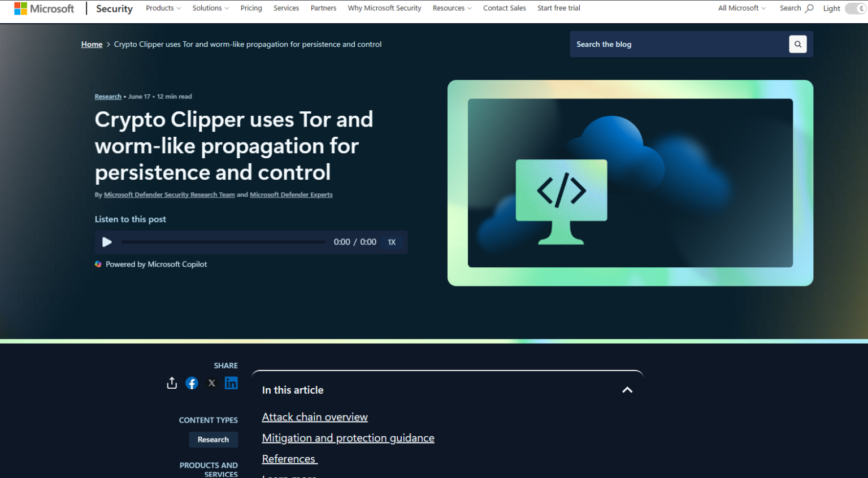Share the article on LinkedIn

pos(231,383)
